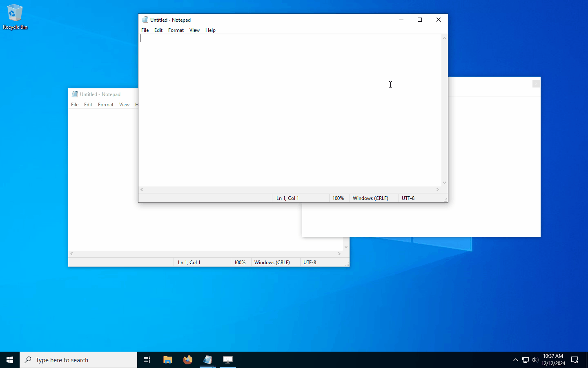Click resize grip of background Notepad
Screen dimensions: 588x368
pyautogui.click(x=347, y=264)
